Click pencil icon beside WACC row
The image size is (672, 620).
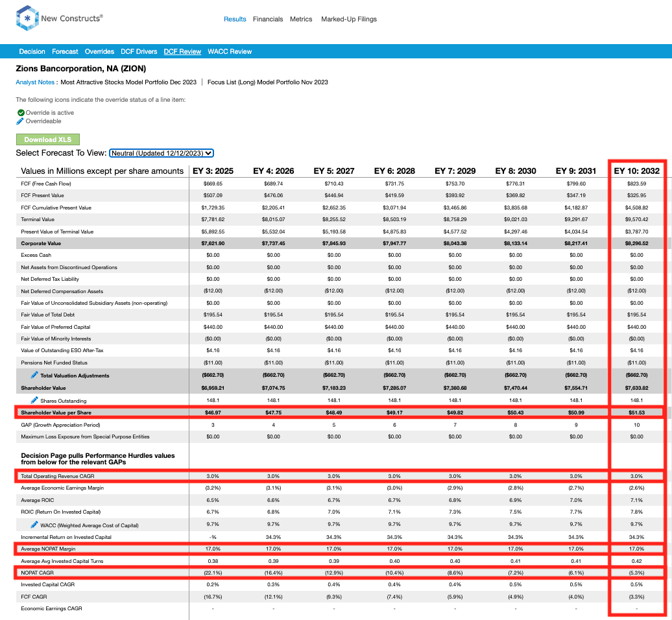34,525
